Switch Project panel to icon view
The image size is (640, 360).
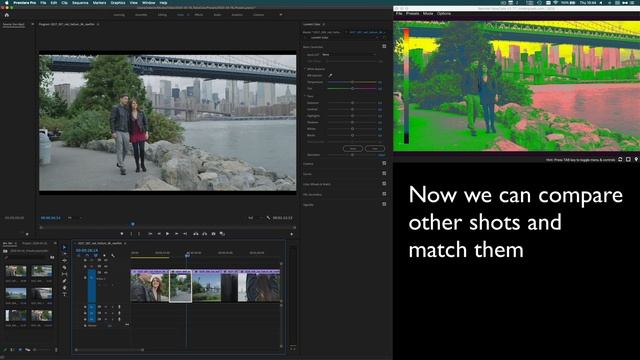20,350
